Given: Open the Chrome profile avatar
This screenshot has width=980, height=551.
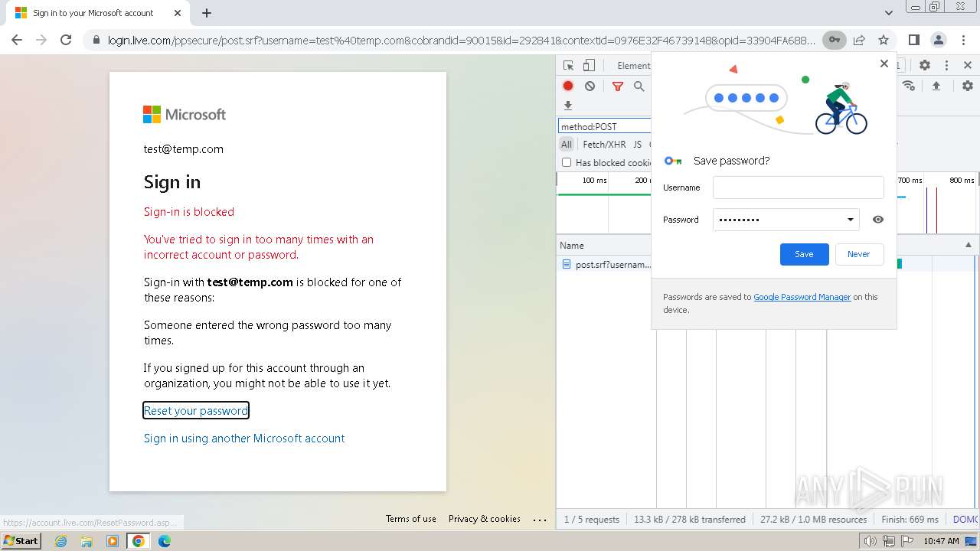Looking at the screenshot, I should [x=939, y=40].
